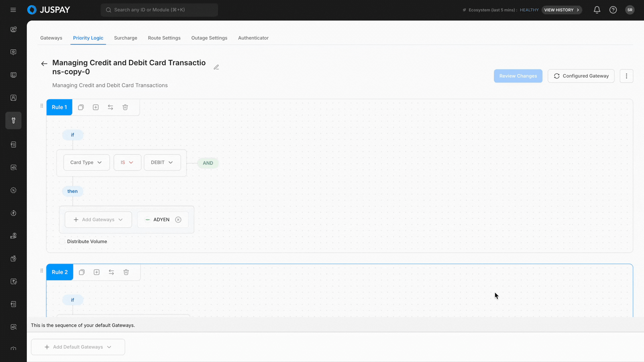This screenshot has height=362, width=644.
Task: Open notifications bell icon
Action: [x=597, y=10]
